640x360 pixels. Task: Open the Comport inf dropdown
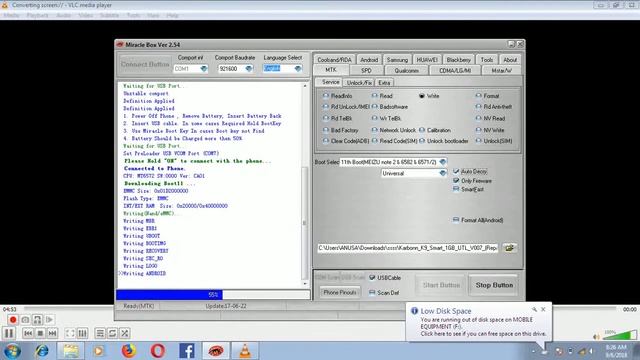click(x=203, y=69)
